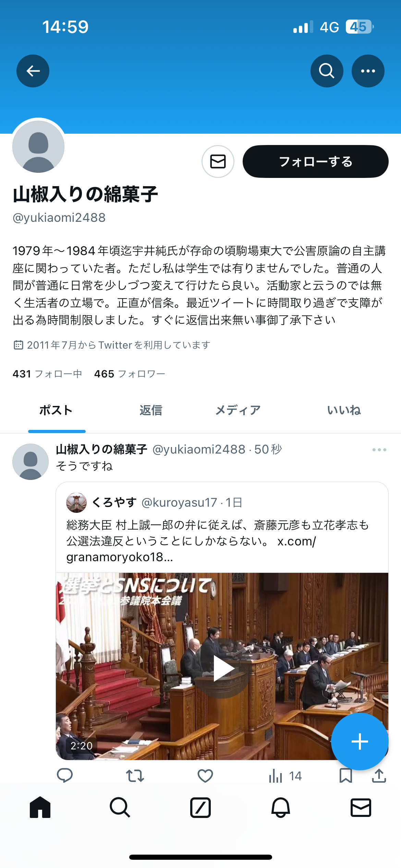Reply to the post with comment icon

(x=64, y=776)
